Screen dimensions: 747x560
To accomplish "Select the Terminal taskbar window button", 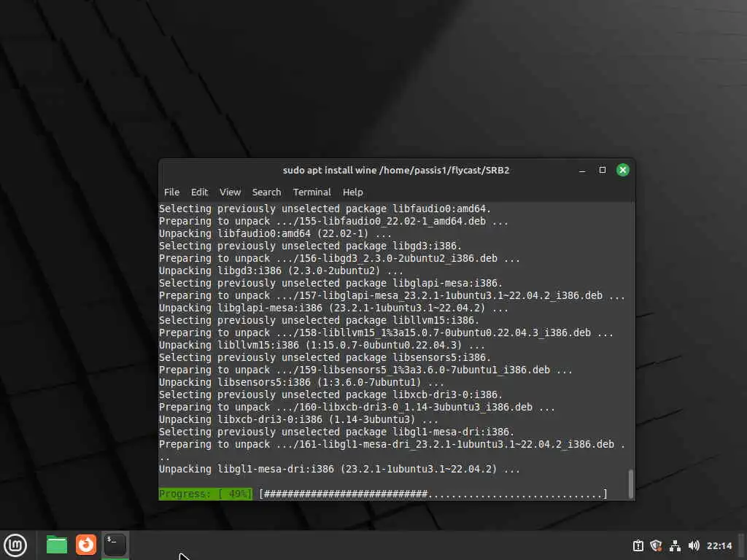I will coord(115,545).
